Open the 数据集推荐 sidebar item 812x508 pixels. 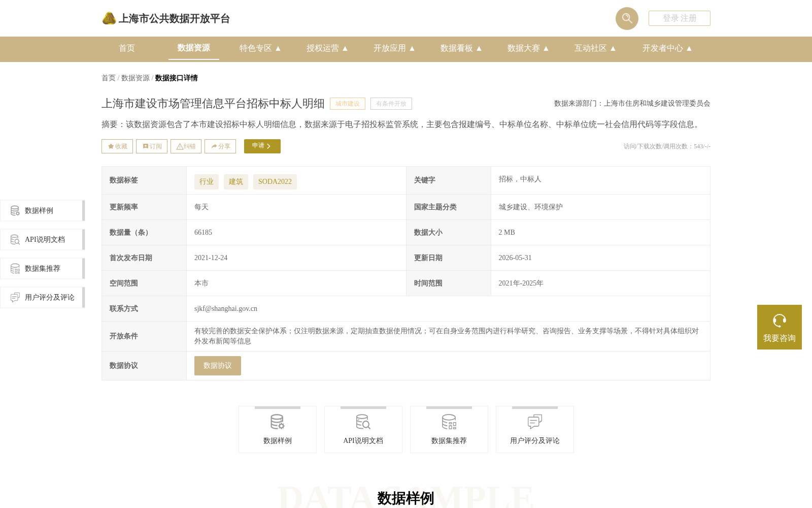click(x=42, y=268)
